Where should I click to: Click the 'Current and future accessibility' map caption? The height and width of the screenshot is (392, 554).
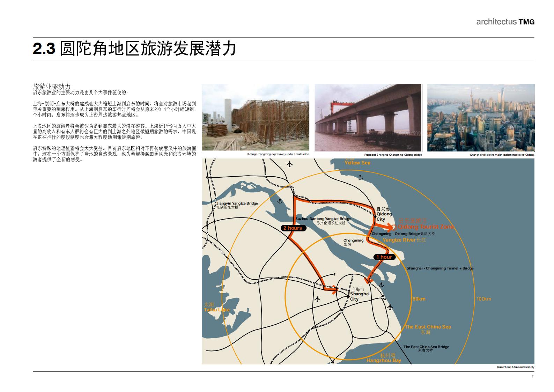coord(516,367)
